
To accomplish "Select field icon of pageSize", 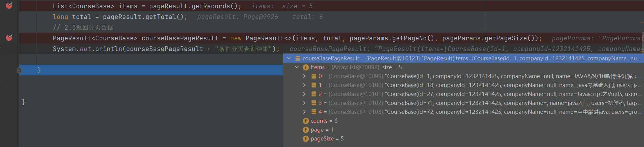I will click(x=306, y=139).
